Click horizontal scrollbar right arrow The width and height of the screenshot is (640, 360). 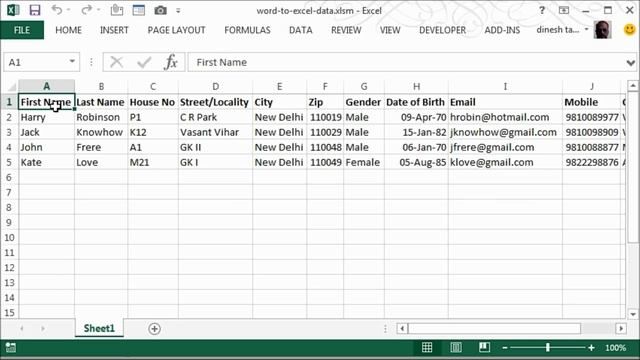(x=621, y=329)
